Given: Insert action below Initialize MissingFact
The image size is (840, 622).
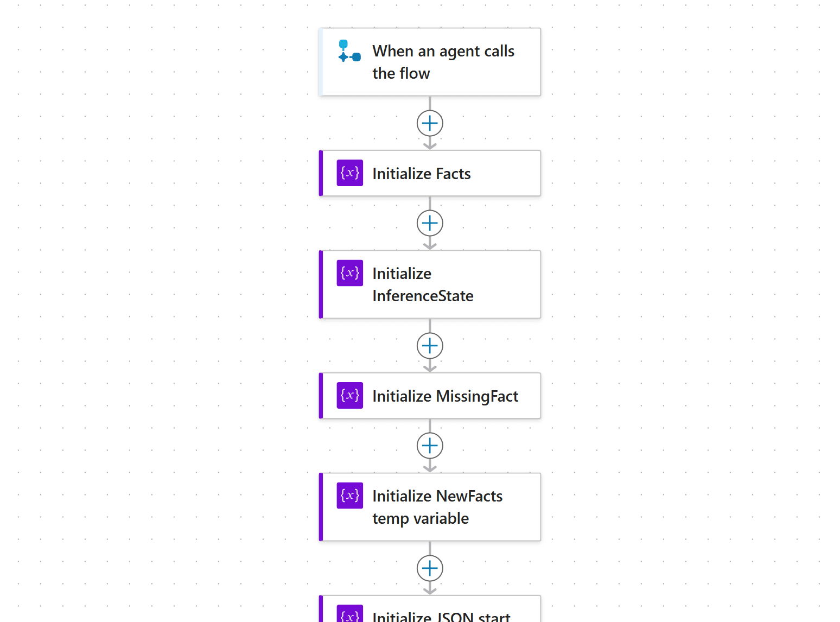Looking at the screenshot, I should tap(430, 446).
